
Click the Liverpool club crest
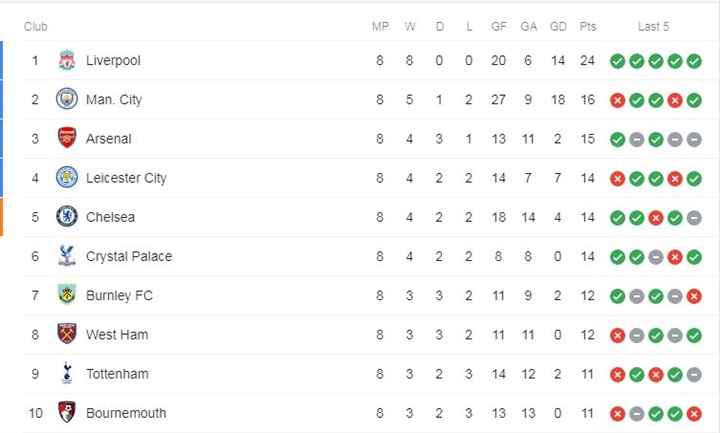coord(67,60)
